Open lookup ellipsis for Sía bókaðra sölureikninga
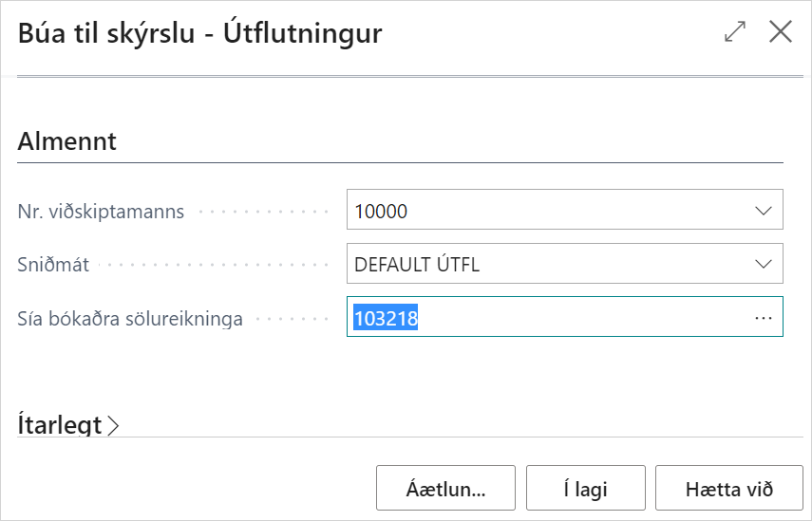Image resolution: width=812 pixels, height=521 pixels. pos(764,319)
